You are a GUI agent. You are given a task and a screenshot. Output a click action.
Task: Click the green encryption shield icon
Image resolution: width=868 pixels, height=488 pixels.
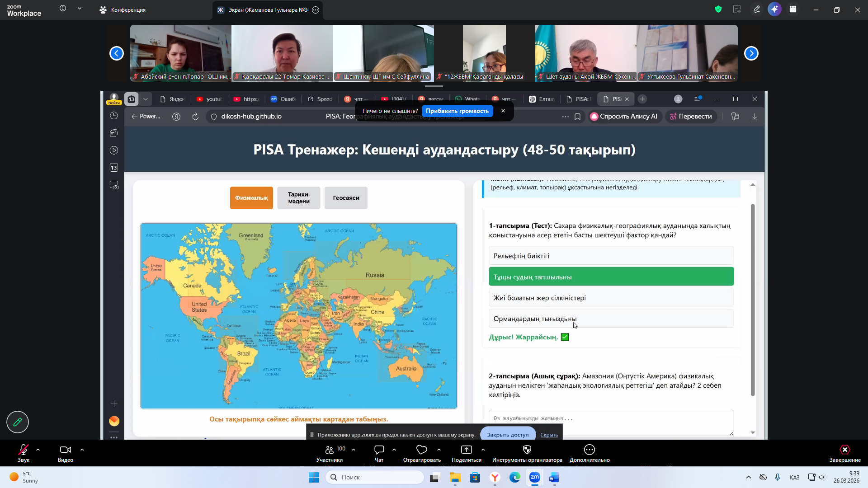718,9
